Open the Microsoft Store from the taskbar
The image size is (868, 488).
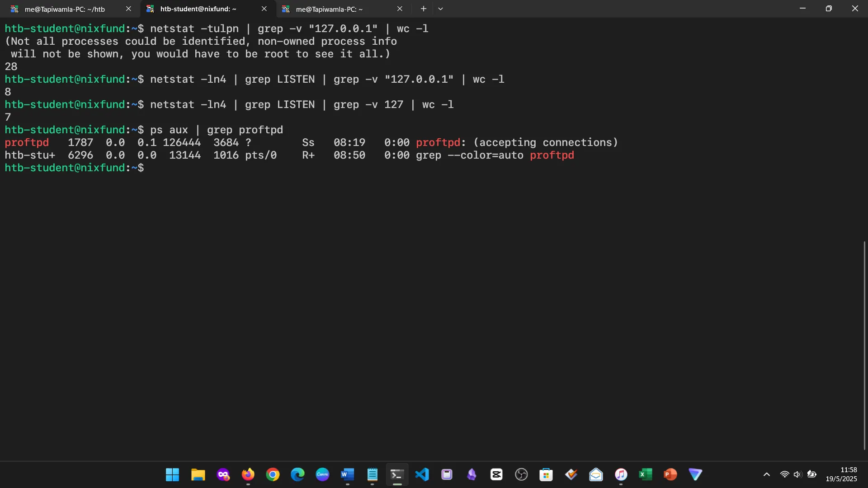tap(546, 474)
